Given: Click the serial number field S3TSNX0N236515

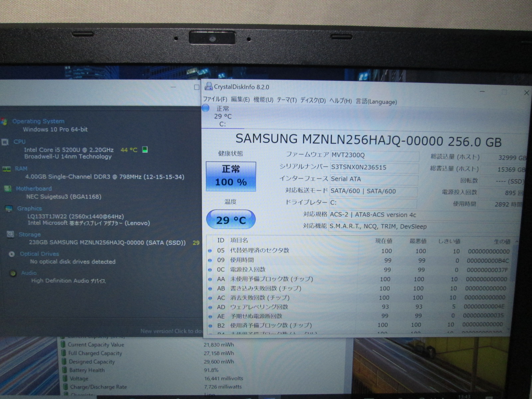Looking at the screenshot, I should (x=374, y=167).
